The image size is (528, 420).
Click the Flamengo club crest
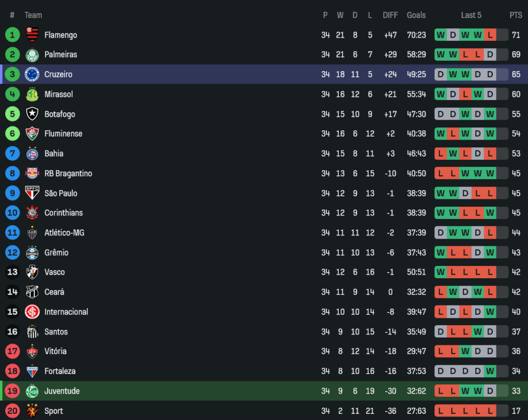(x=32, y=35)
